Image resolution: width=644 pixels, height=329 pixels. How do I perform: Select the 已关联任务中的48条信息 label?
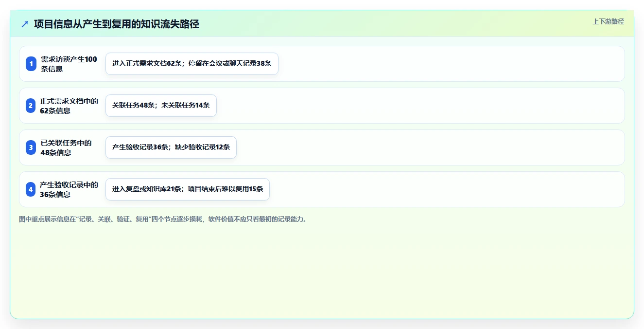[66, 147]
